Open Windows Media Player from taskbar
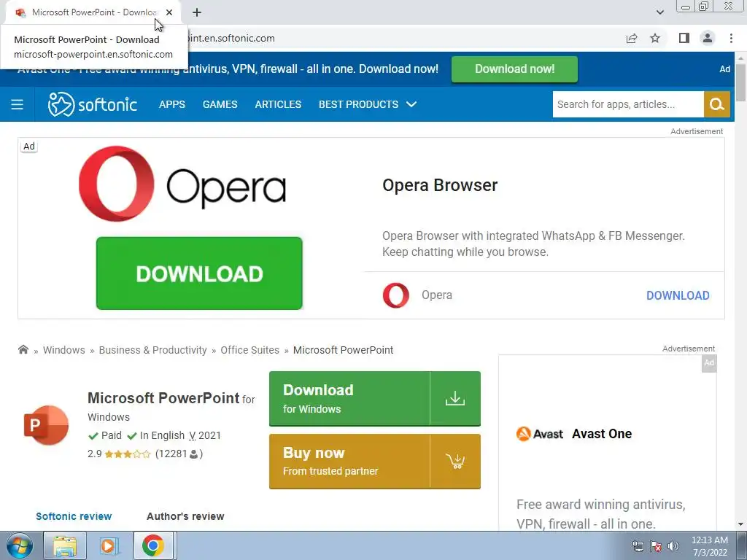This screenshot has width=747, height=560. point(108,545)
